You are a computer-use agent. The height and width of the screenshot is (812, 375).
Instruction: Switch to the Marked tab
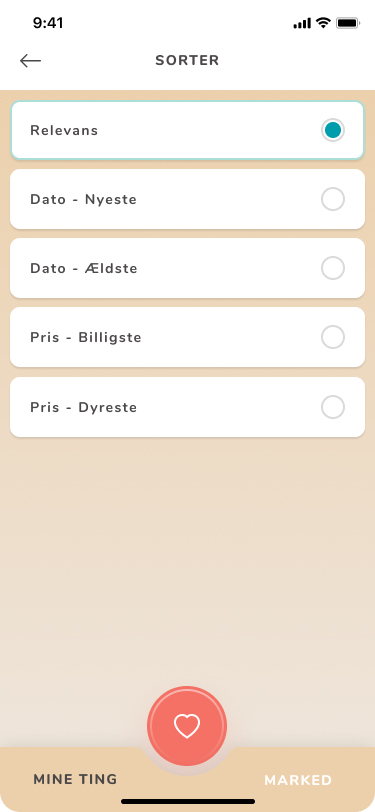point(298,780)
